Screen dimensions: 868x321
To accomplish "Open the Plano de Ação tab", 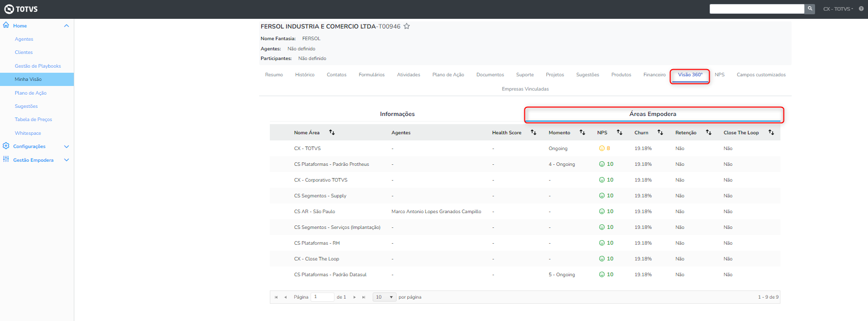I will (x=448, y=75).
